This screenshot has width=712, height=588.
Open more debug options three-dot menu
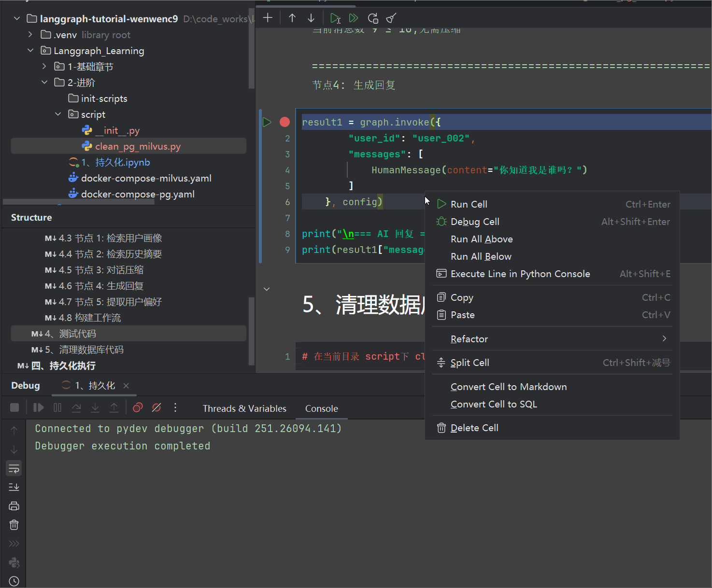tap(175, 407)
